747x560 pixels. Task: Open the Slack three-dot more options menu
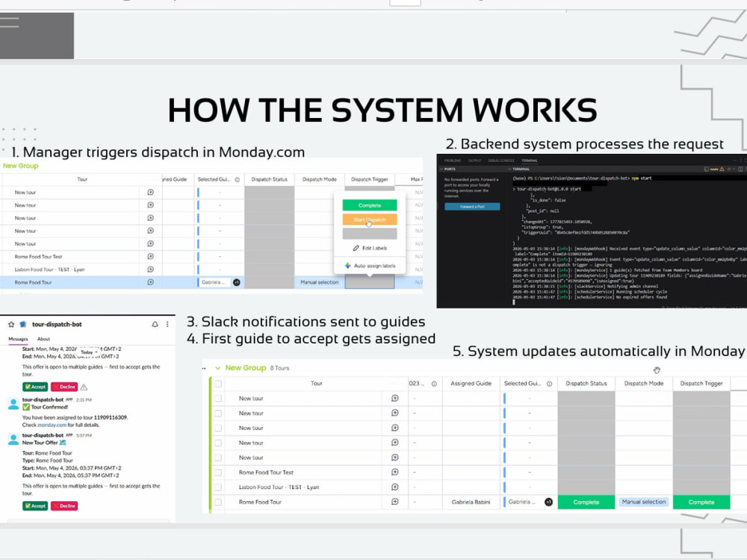pyautogui.click(x=167, y=324)
